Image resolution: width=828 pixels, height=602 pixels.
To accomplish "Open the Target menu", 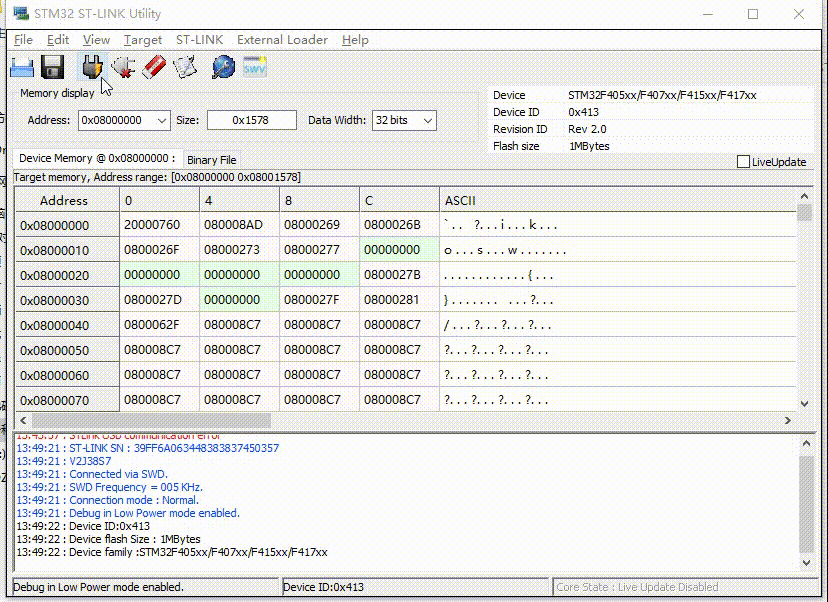I will [x=143, y=40].
